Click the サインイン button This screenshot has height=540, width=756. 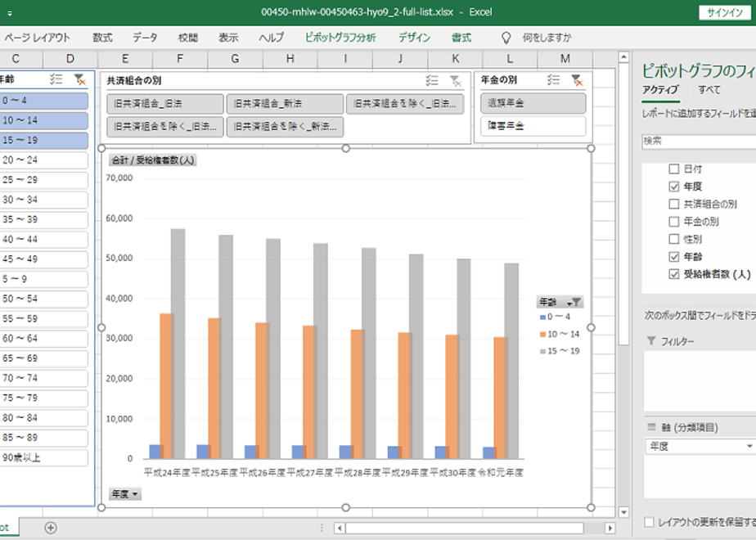pyautogui.click(x=725, y=13)
